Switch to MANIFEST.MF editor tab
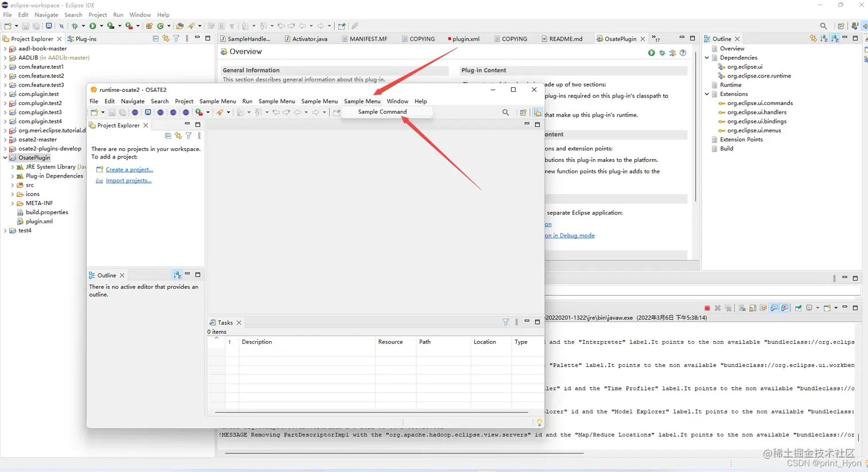Image resolution: width=868 pixels, height=472 pixels. [x=365, y=39]
